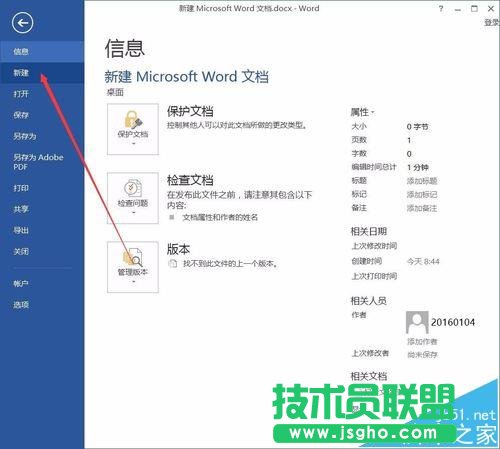500x449 pixels.
Task: Click the 1 分钟 editing time value
Action: coord(418,167)
